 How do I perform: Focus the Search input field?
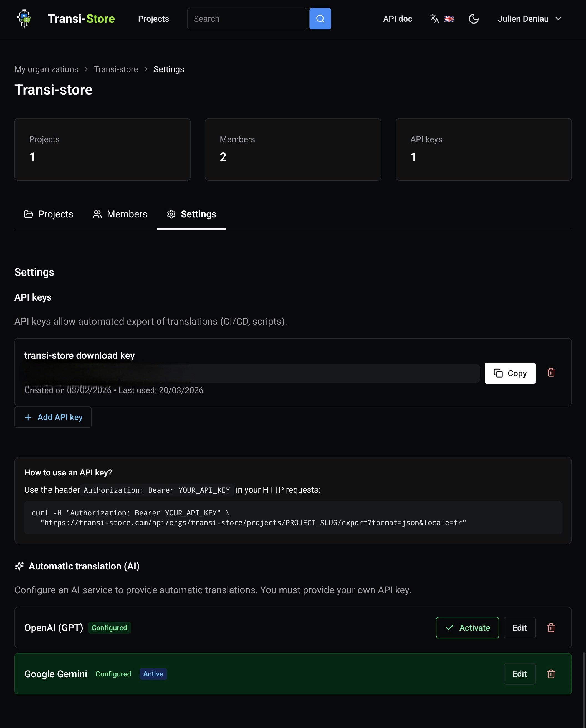(x=247, y=19)
